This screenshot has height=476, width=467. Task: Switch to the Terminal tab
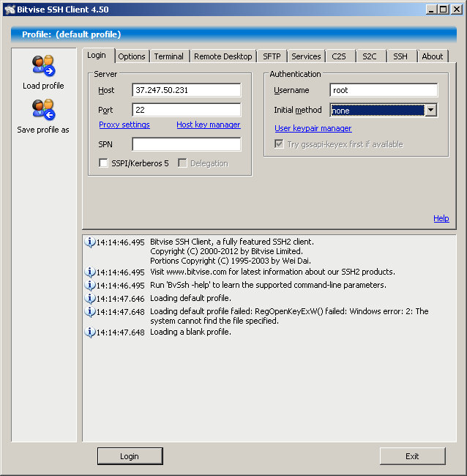click(169, 56)
